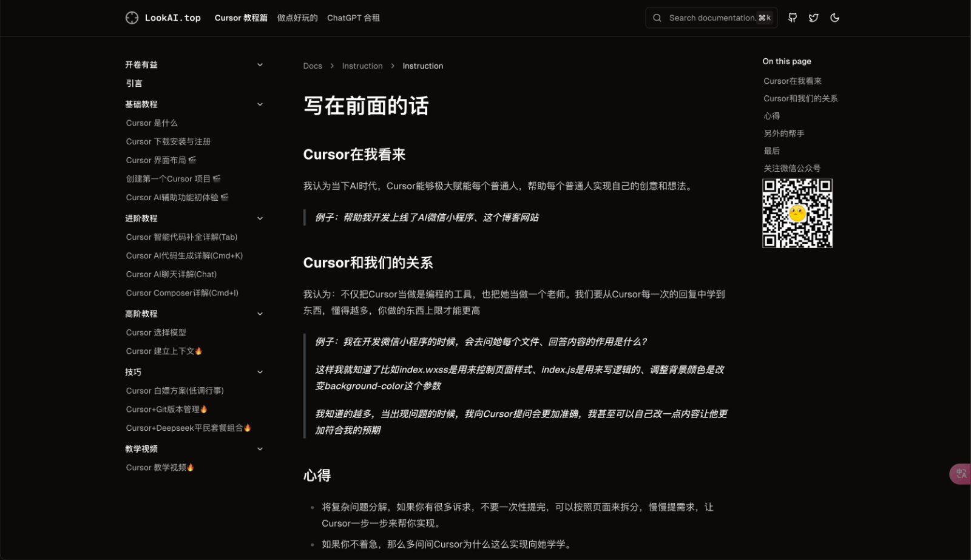Image resolution: width=971 pixels, height=560 pixels.
Task: Click the Cursor和我们的关系 main heading
Action: click(368, 263)
